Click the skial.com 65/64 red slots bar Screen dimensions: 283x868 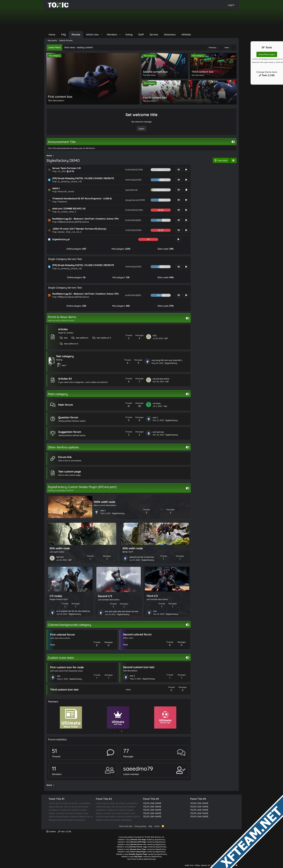click(160, 210)
